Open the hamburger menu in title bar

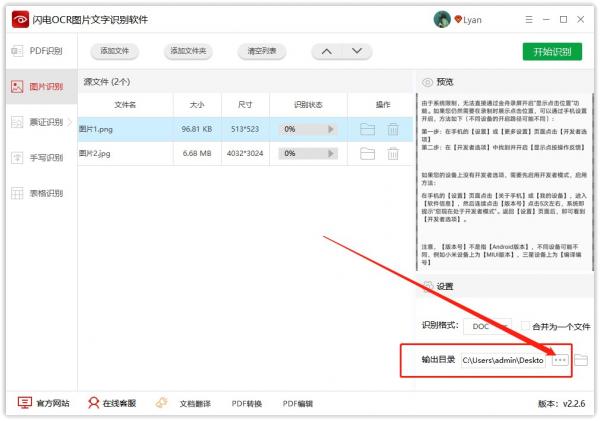[529, 20]
